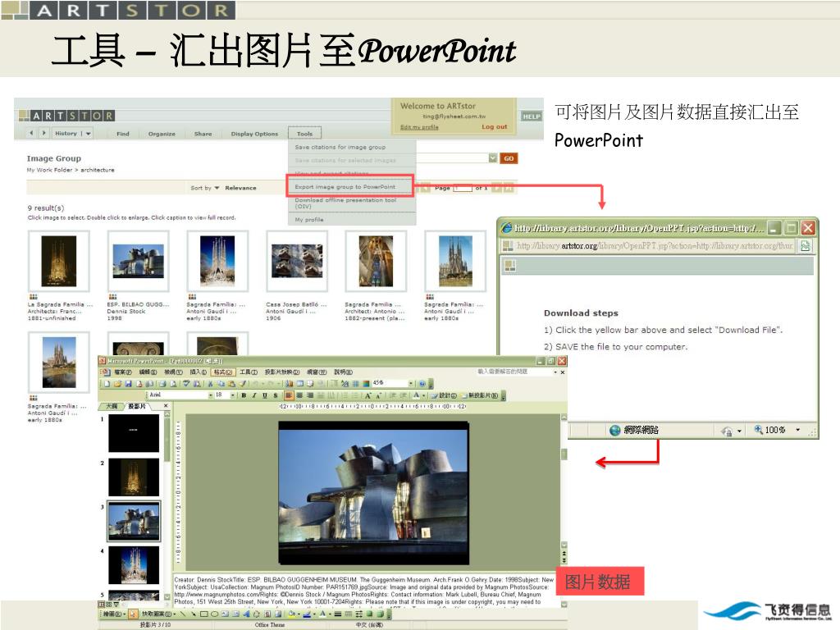Click 設計 (Design) button
840x630 pixels.
[444, 395]
